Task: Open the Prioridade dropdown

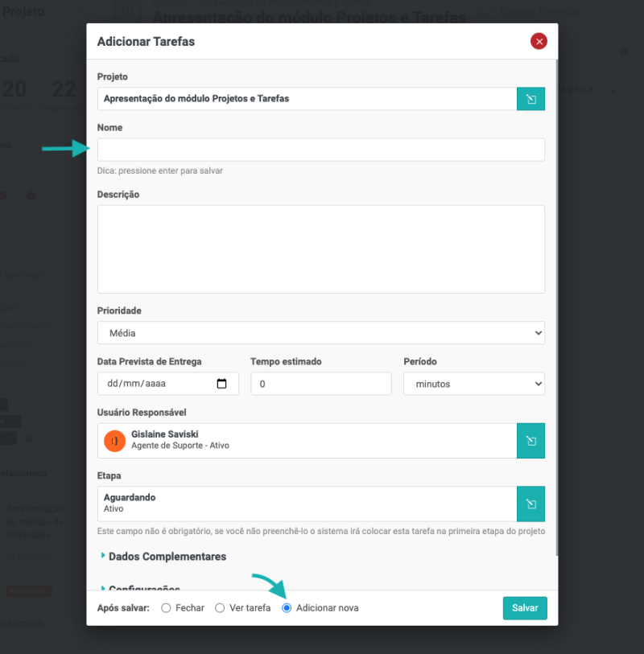Action: click(x=320, y=332)
